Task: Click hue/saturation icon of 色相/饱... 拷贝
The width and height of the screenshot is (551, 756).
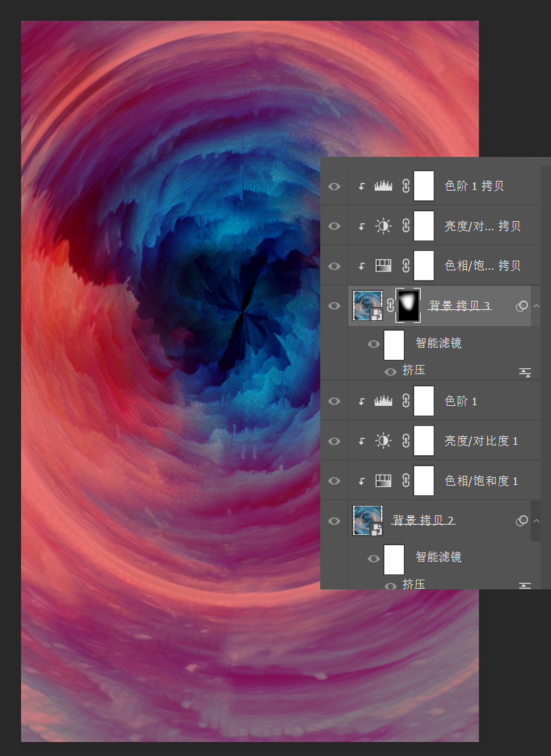Action: tap(383, 266)
